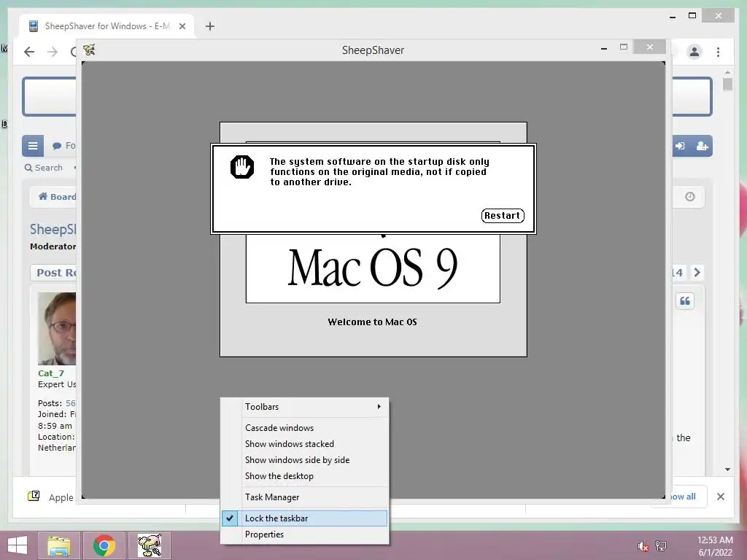Open Toolbars submenu in context menu

tap(305, 407)
